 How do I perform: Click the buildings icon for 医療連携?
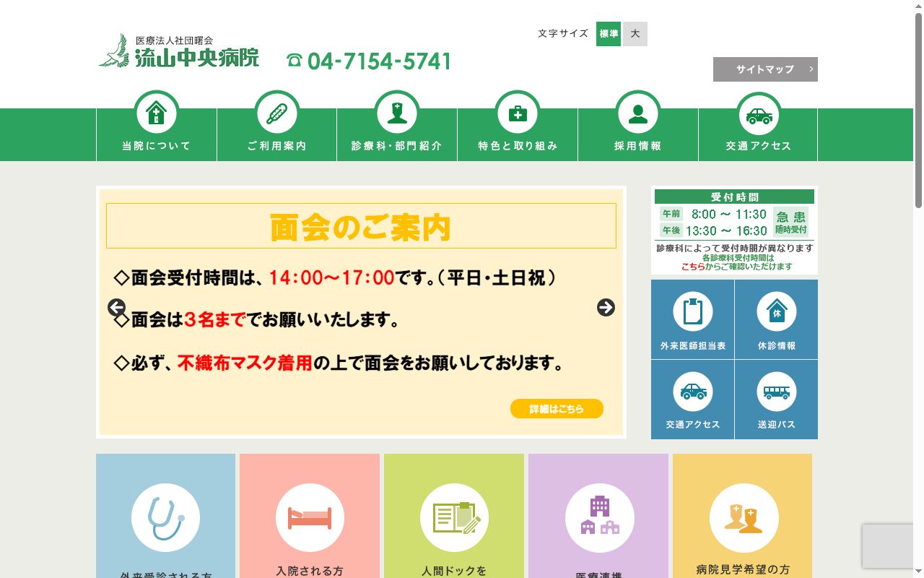[x=599, y=518]
